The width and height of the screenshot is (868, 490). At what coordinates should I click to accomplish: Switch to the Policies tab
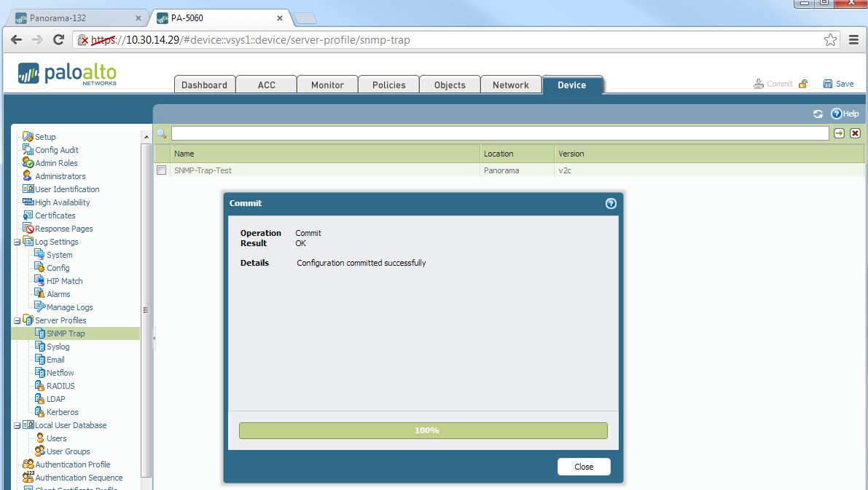[x=388, y=84]
